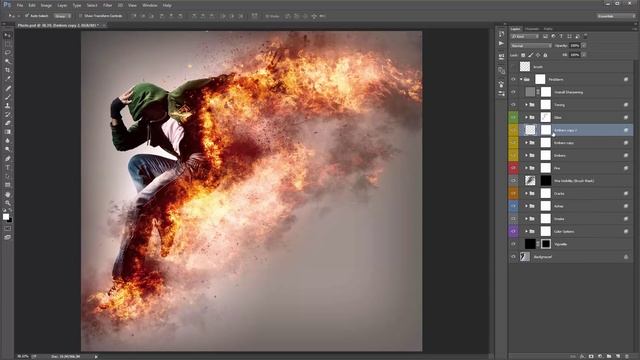Open the Actions panel play icon
This screenshot has width=640, height=360.
pyautogui.click(x=501, y=43)
